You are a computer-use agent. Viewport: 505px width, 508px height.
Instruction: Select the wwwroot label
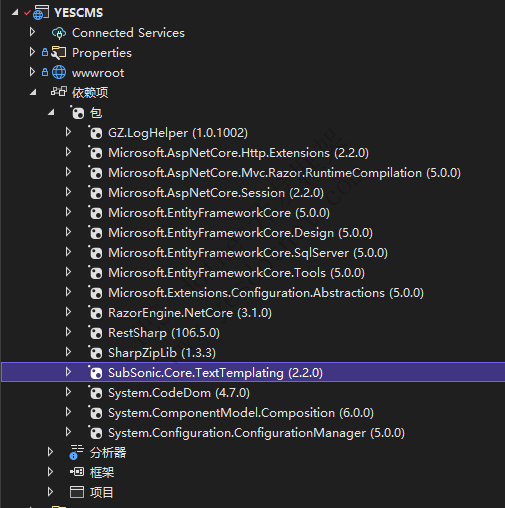pyautogui.click(x=98, y=73)
